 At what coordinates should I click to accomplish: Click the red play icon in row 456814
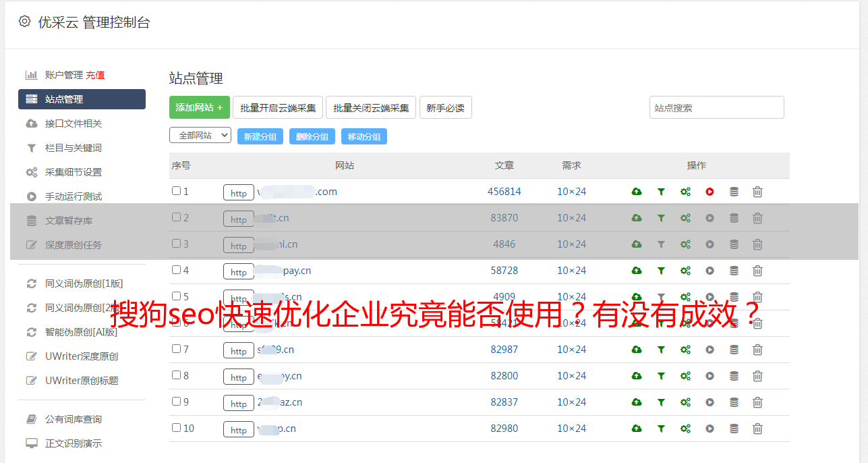pos(710,192)
